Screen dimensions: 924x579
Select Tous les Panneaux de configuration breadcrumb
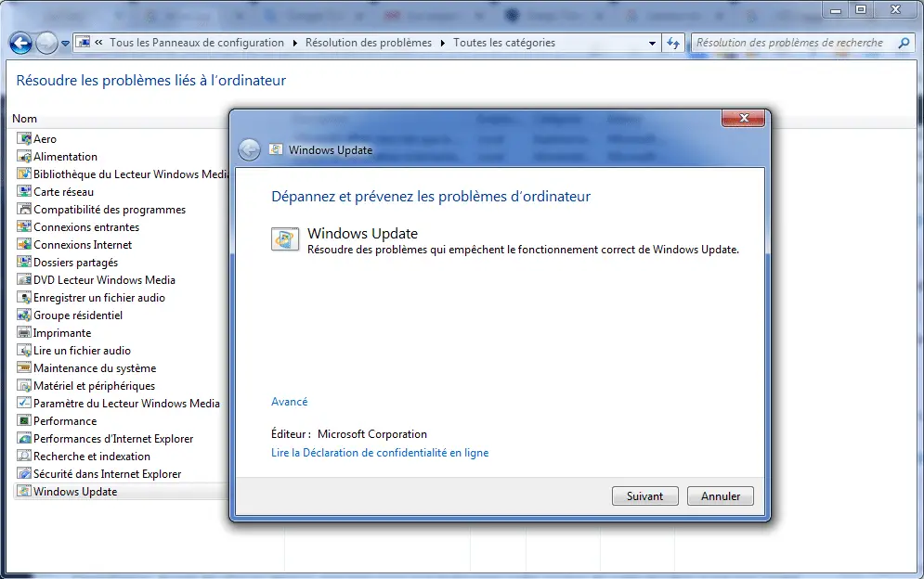point(197,43)
